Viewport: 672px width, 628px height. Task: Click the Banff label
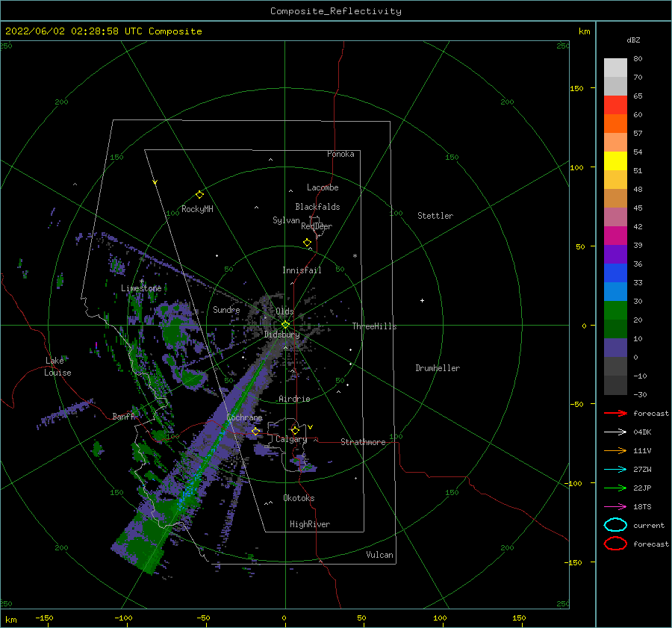pyautogui.click(x=123, y=416)
